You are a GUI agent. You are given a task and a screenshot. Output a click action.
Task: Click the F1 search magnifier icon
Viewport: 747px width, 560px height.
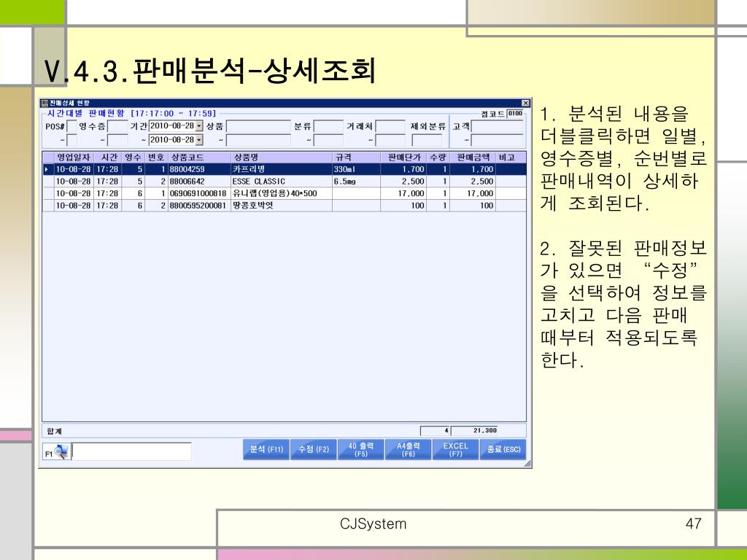coord(61,451)
